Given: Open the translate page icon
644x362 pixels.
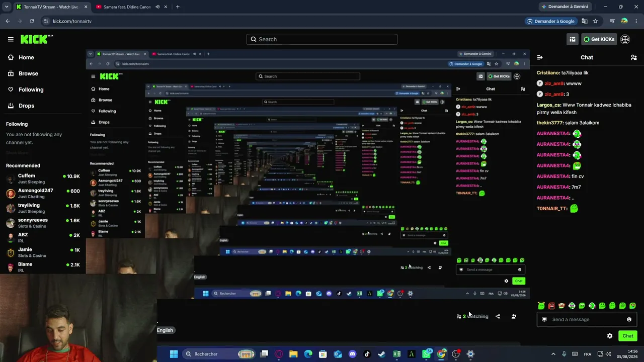Looking at the screenshot, I should (x=585, y=21).
